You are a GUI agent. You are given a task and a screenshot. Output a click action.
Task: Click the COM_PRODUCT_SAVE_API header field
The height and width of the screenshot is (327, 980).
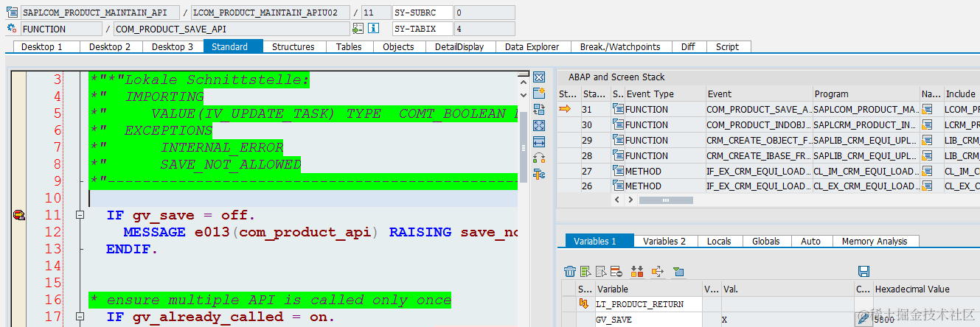point(232,29)
